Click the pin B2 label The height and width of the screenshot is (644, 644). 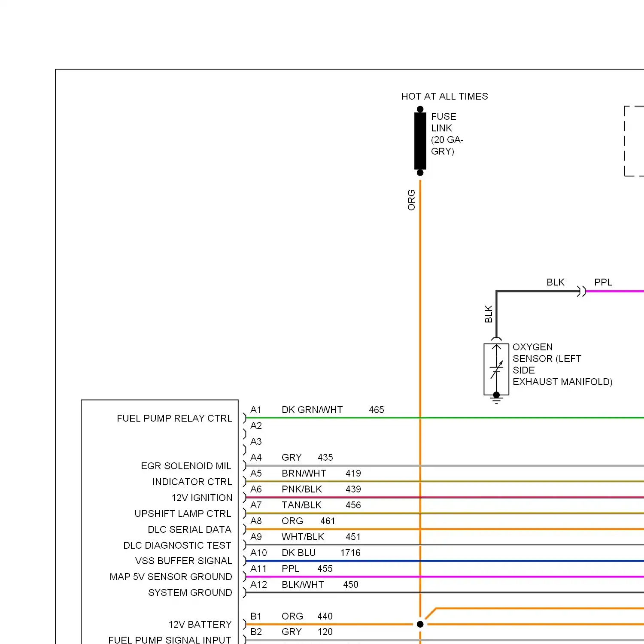click(x=256, y=632)
